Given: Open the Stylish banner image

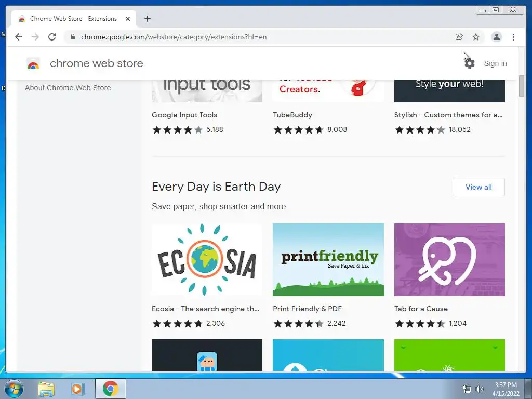Looking at the screenshot, I should click(449, 91).
